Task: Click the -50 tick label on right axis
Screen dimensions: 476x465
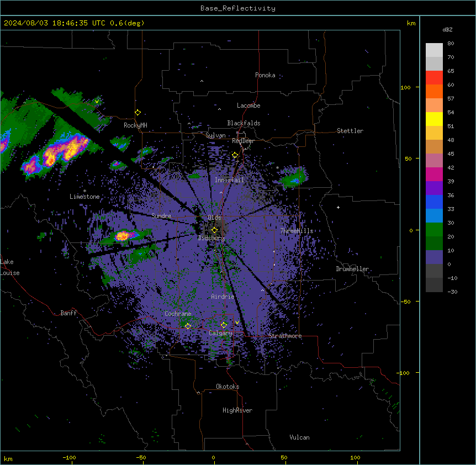Action: (x=405, y=302)
